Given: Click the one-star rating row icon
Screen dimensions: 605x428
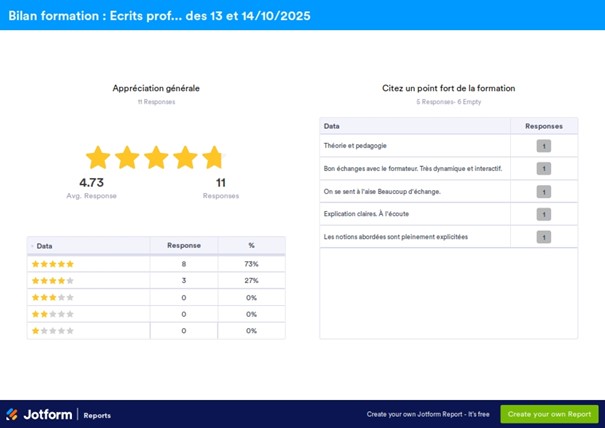Looking at the screenshot, I should pyautogui.click(x=53, y=330).
